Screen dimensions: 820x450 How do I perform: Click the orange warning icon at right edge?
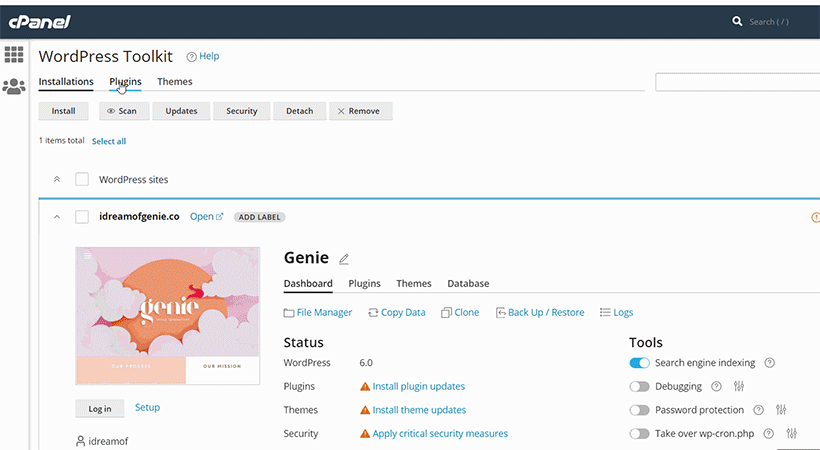[815, 217]
